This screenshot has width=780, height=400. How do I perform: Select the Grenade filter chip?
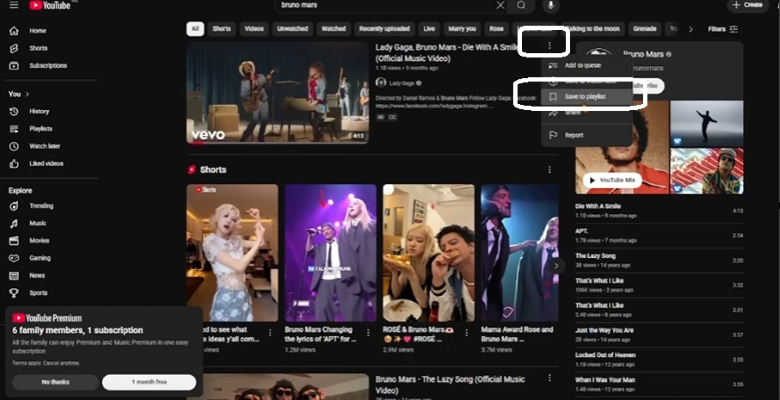point(645,29)
